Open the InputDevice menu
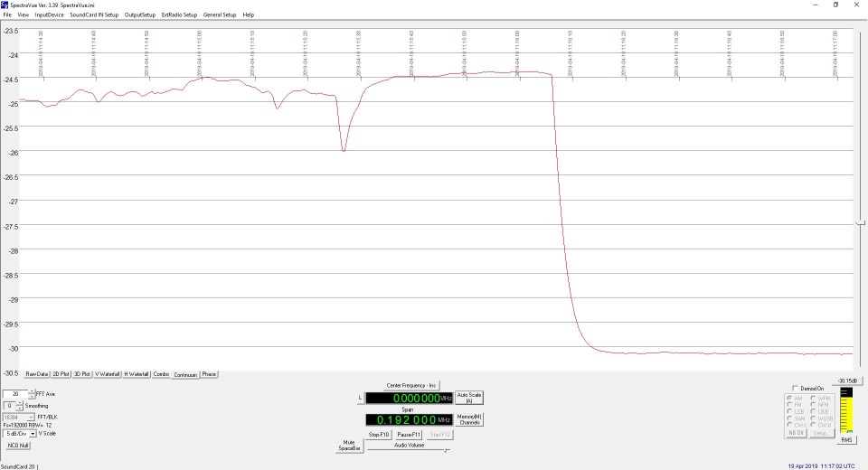Image resolution: width=868 pixels, height=470 pixels. point(49,15)
